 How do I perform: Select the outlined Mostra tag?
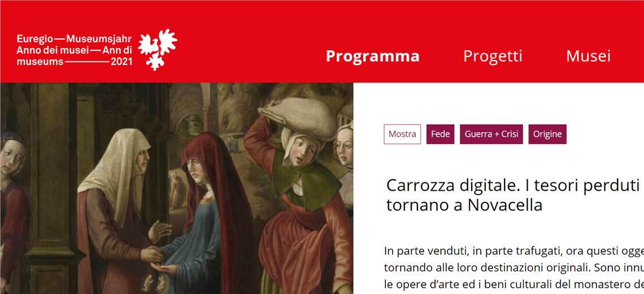pos(402,134)
